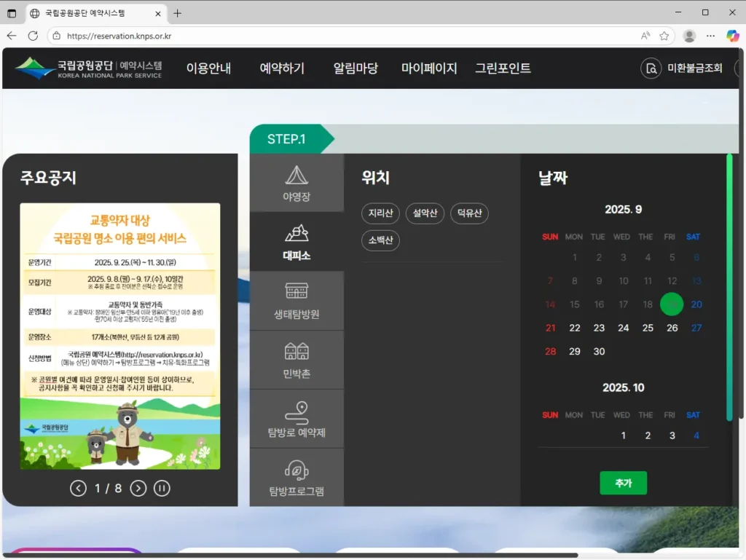Select 설악산 location chip
This screenshot has height=560, width=746.
425,213
